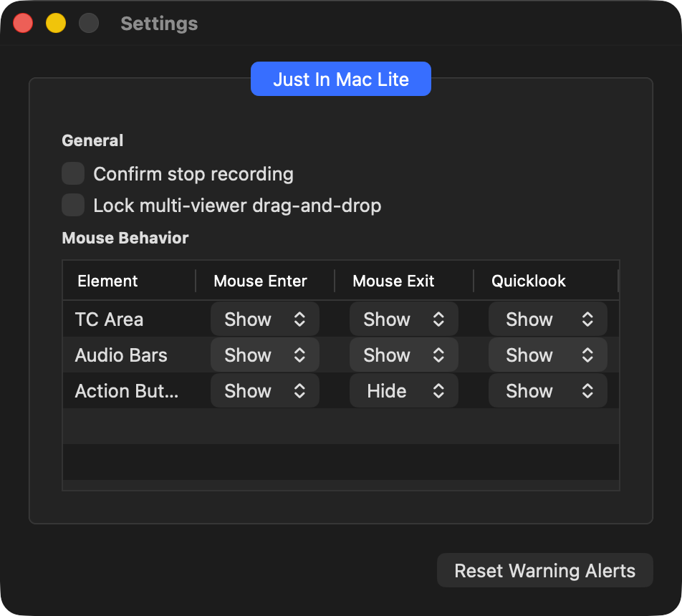
Task: Enable Confirm stop recording checkbox
Action: [x=73, y=173]
